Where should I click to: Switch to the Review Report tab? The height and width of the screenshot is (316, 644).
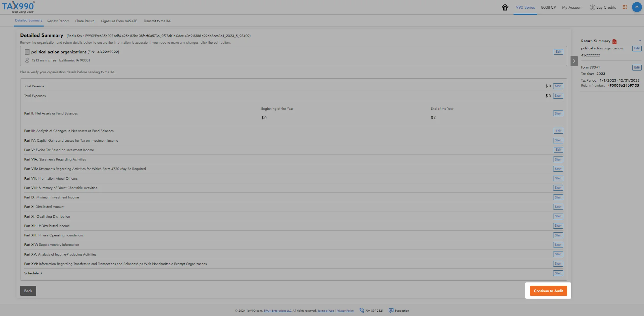(58, 21)
